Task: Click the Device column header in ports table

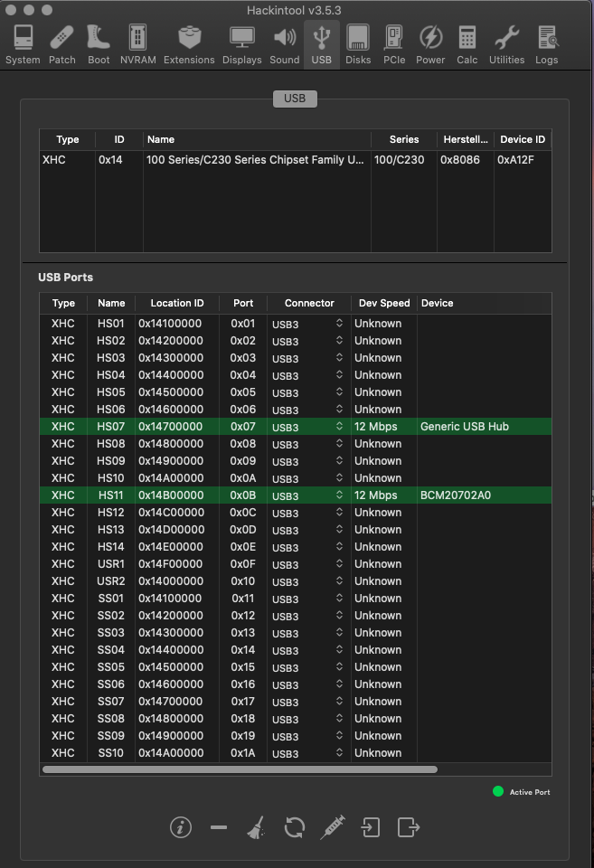Action: point(438,303)
